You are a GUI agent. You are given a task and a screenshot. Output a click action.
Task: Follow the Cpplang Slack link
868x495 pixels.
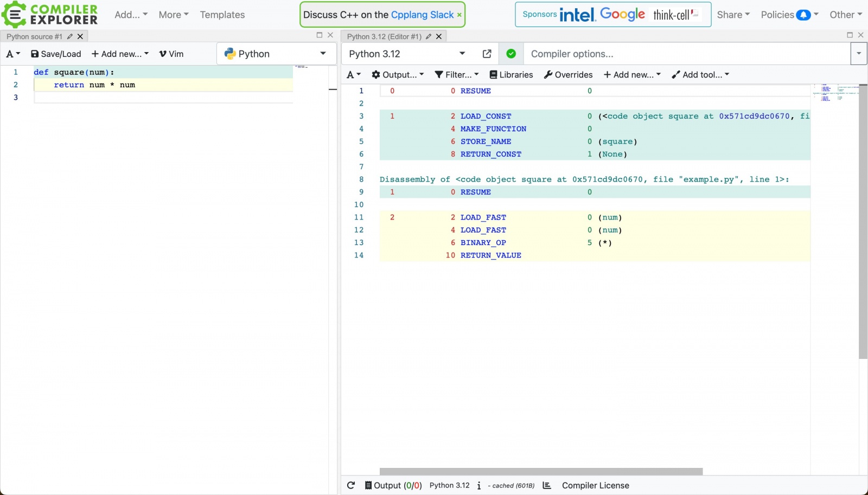pos(422,15)
